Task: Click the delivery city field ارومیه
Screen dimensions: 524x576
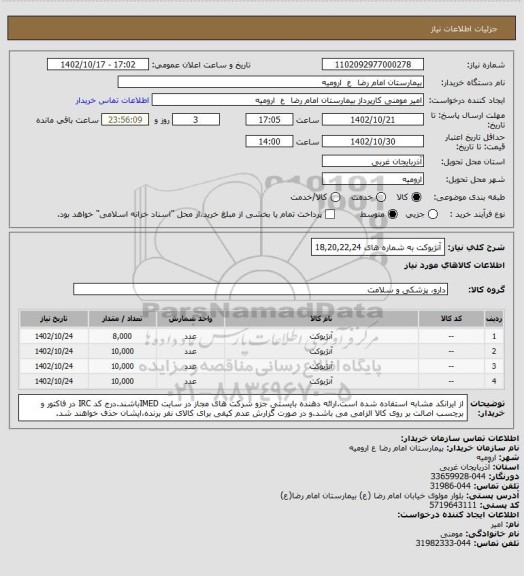Action: pyautogui.click(x=373, y=179)
